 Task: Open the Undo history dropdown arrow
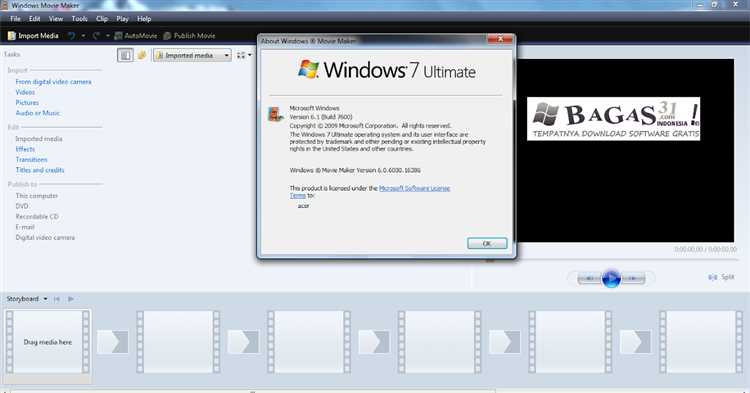83,36
